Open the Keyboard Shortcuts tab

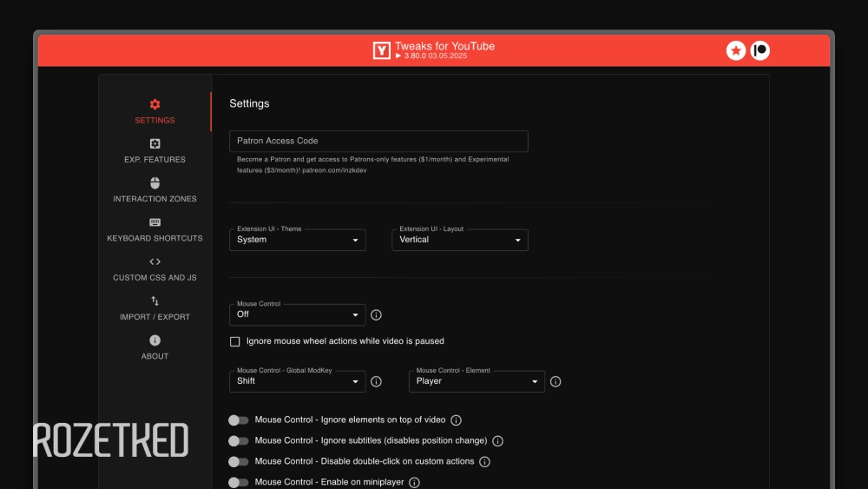tap(155, 230)
